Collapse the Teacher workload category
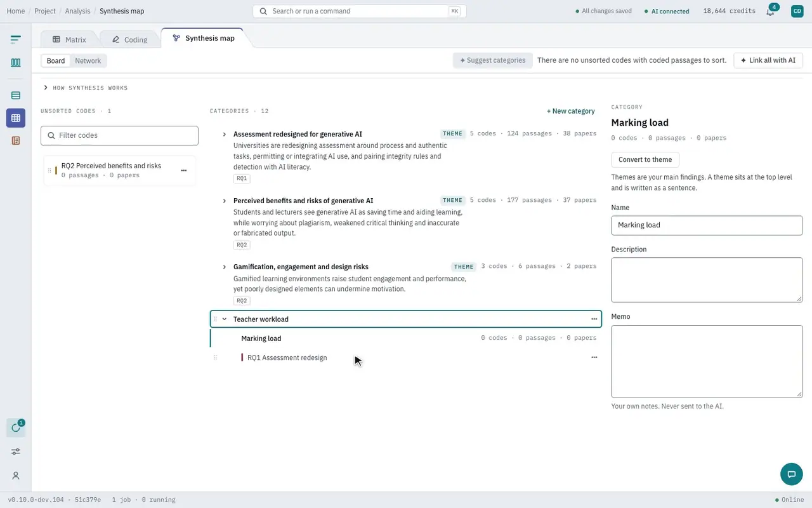Viewport: 812px width, 508px height. (225, 319)
